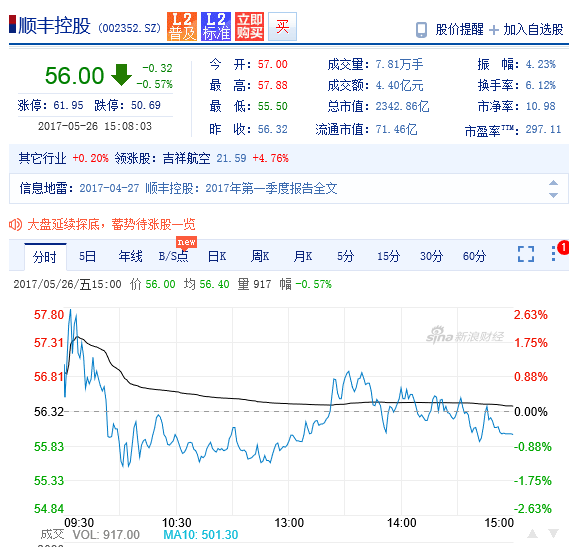Click the fullscreen chart icon
This screenshot has width=569, height=547.
tap(526, 254)
